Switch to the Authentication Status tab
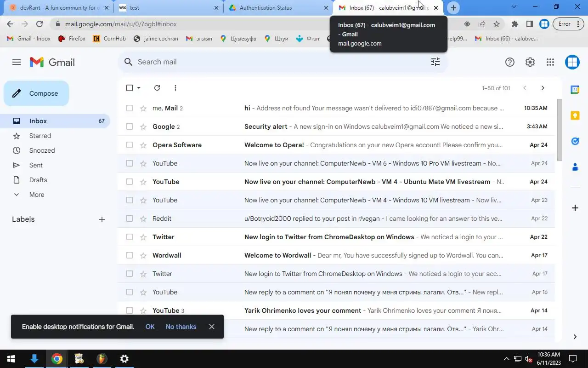The height and width of the screenshot is (368, 588). pos(278,8)
